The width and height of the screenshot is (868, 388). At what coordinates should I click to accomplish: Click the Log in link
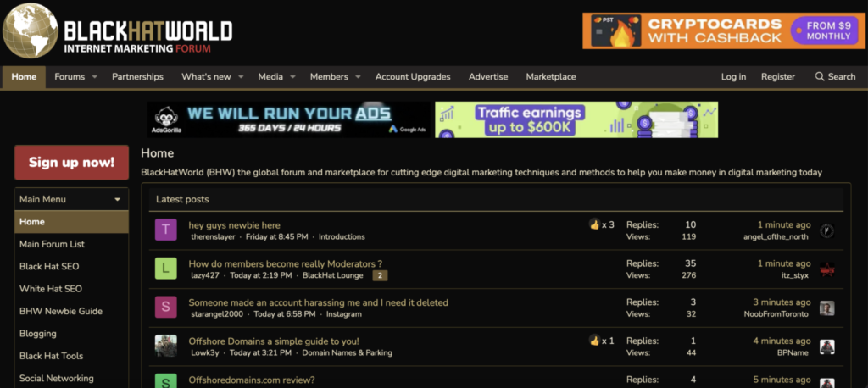pyautogui.click(x=733, y=76)
